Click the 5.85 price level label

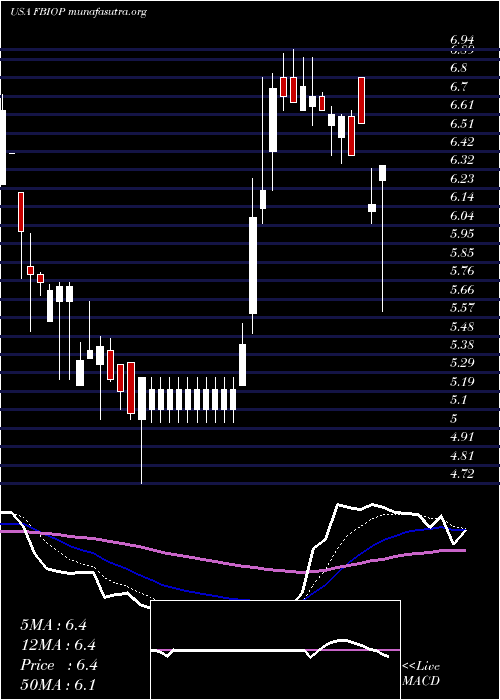click(x=462, y=253)
